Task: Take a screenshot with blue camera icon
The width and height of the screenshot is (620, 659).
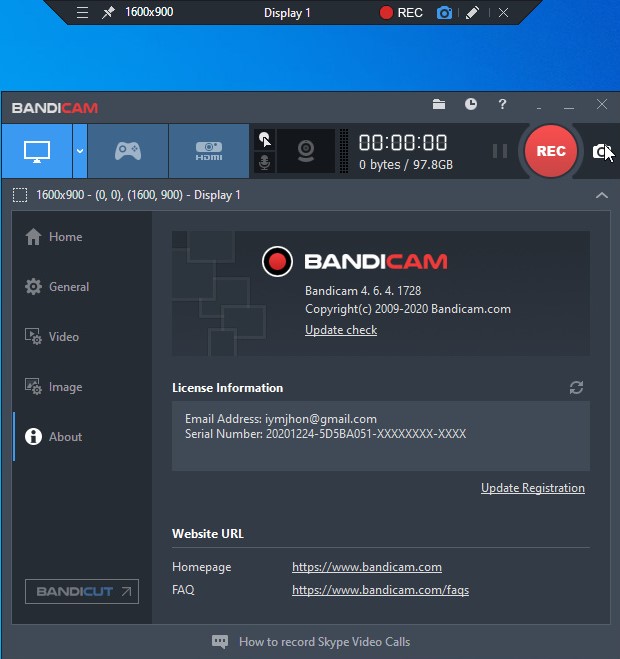Action: click(444, 13)
